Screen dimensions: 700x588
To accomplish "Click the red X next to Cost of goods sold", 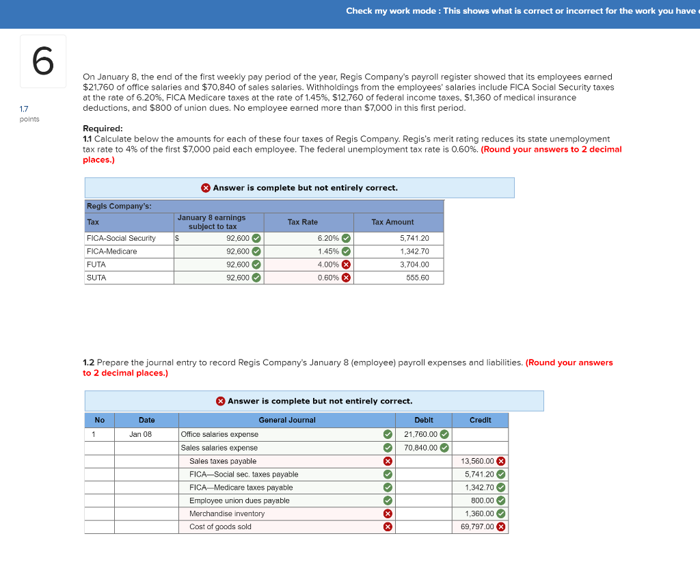I will [388, 526].
